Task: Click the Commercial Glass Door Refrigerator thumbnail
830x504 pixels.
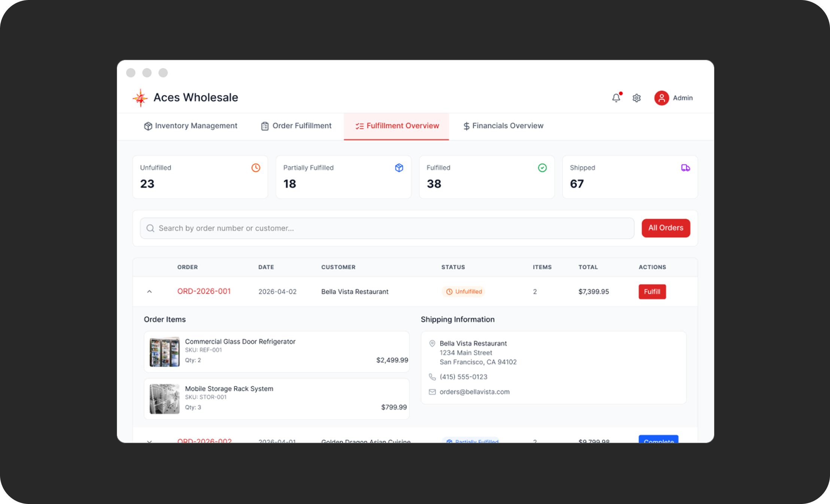Action: (164, 352)
